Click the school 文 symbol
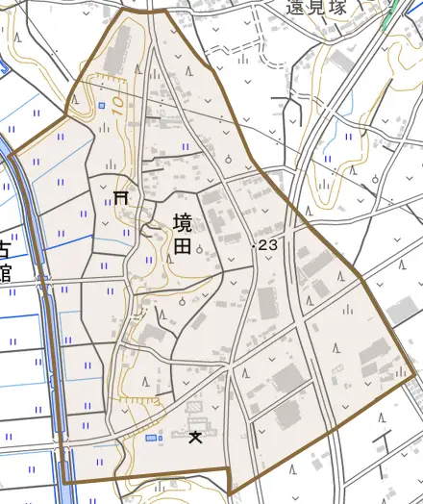This screenshot has height=504, width=423. tap(195, 438)
